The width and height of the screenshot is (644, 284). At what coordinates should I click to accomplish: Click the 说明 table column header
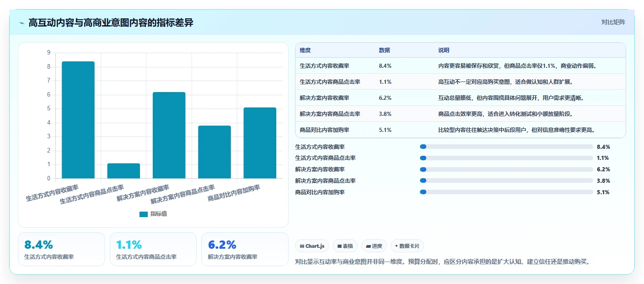pyautogui.click(x=444, y=50)
